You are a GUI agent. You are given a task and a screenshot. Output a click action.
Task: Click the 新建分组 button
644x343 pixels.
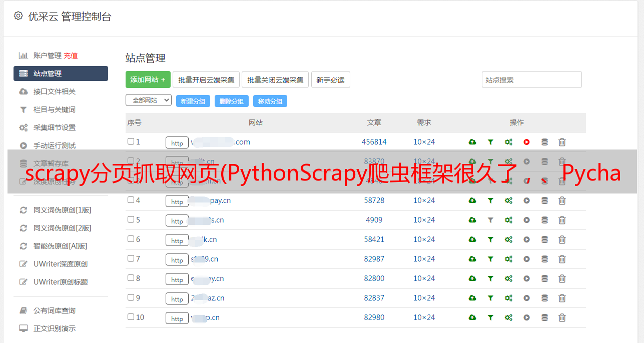193,101
